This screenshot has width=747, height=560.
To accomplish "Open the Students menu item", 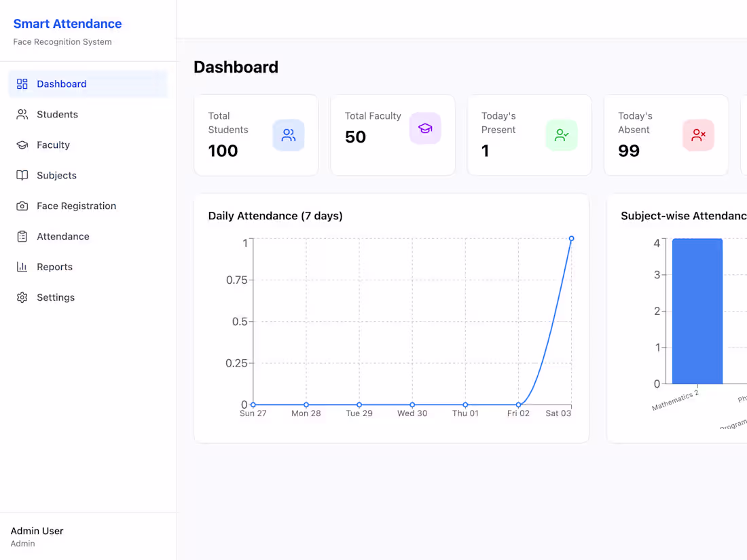I will click(x=88, y=114).
